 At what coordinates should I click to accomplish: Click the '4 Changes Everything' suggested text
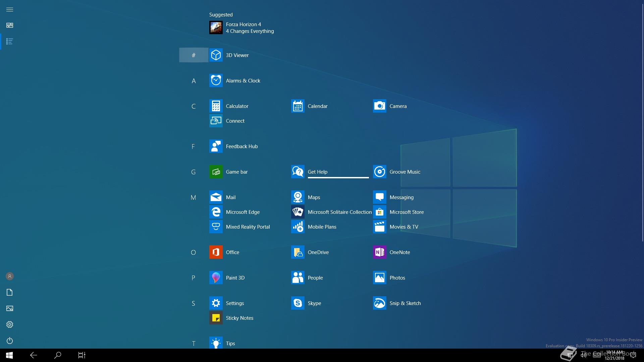[250, 31]
